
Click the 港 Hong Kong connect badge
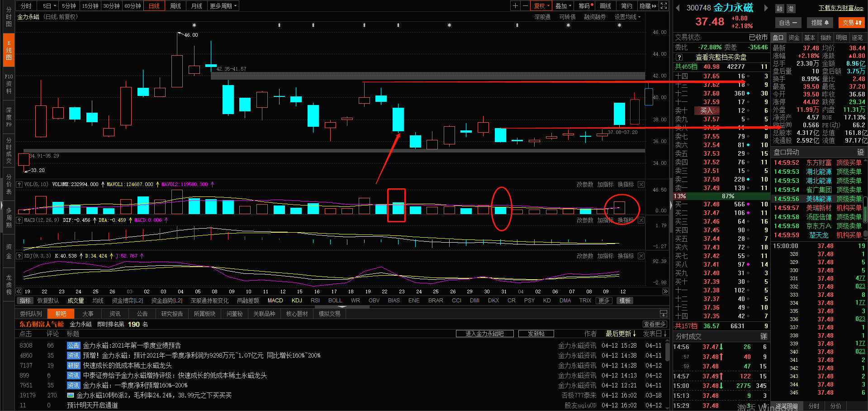pyautogui.click(x=790, y=9)
